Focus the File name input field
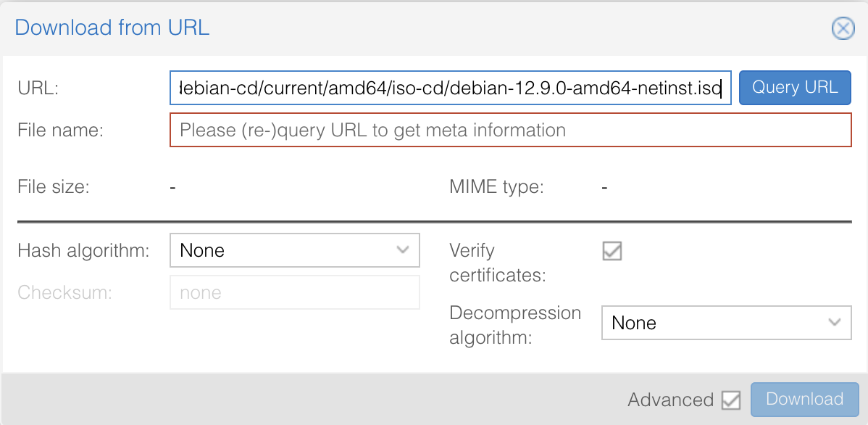The image size is (868, 425). pos(510,130)
